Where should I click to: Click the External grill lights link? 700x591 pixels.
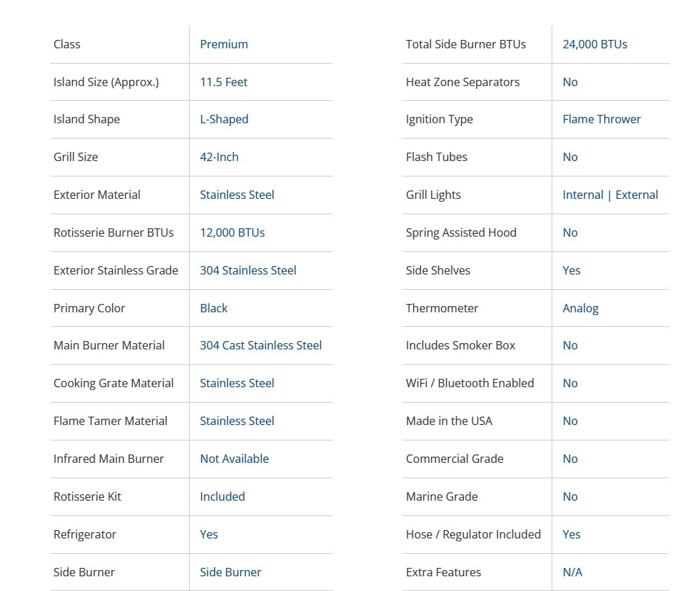point(637,195)
